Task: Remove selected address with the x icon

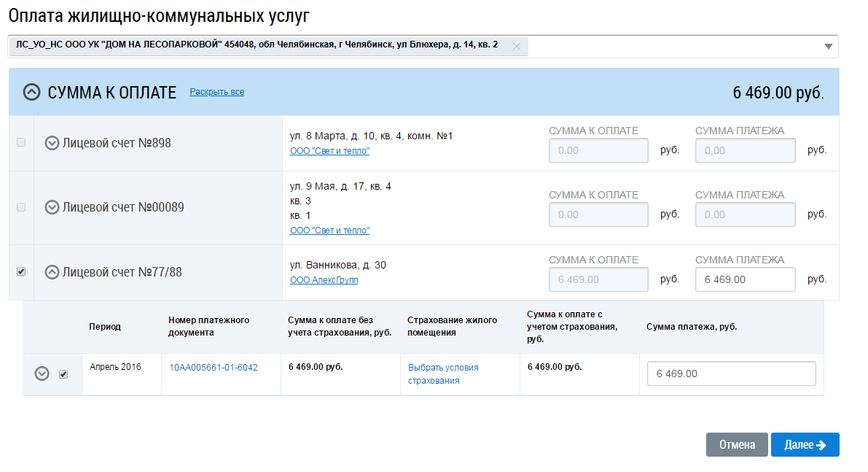Action: coord(517,46)
